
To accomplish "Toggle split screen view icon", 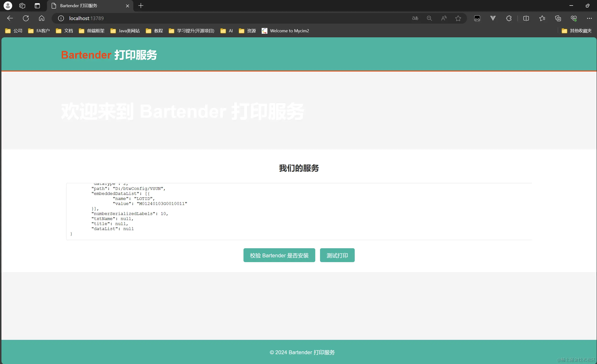I will pos(526,18).
